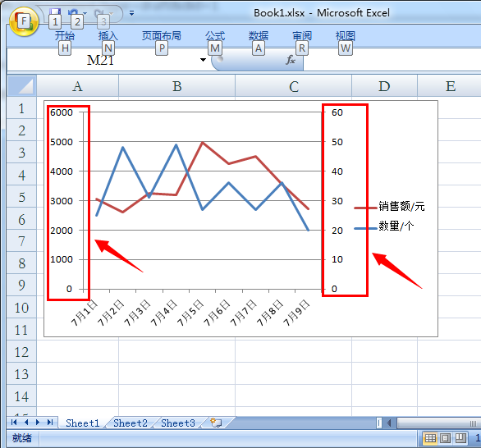Open the 插入 ribbon tab

[x=108, y=36]
